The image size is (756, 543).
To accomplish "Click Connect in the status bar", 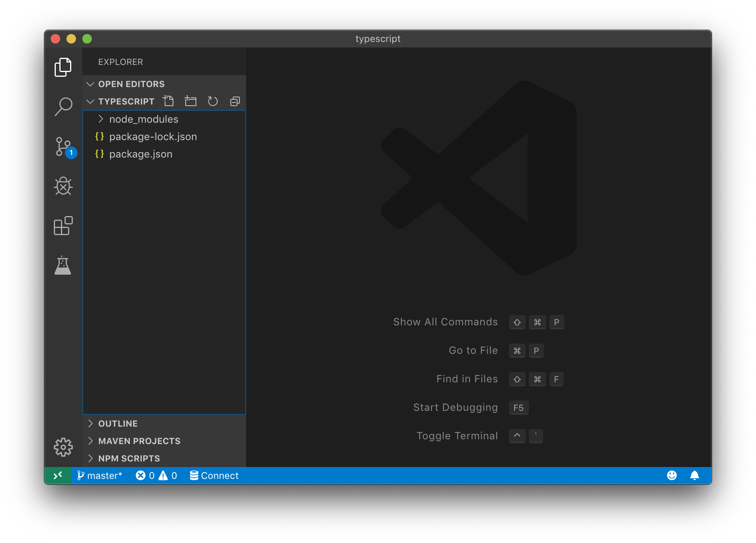I will coord(214,475).
